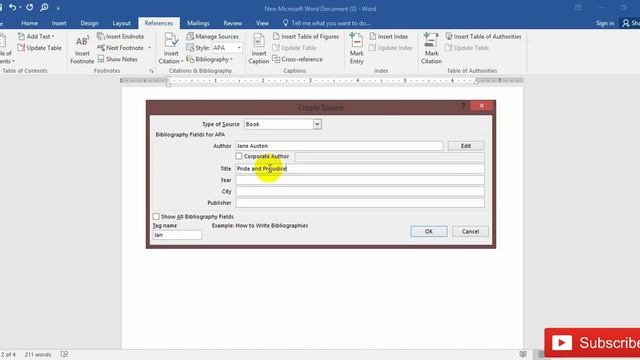Click Insert Endnote
This screenshot has width=640, height=360.
[x=121, y=36]
